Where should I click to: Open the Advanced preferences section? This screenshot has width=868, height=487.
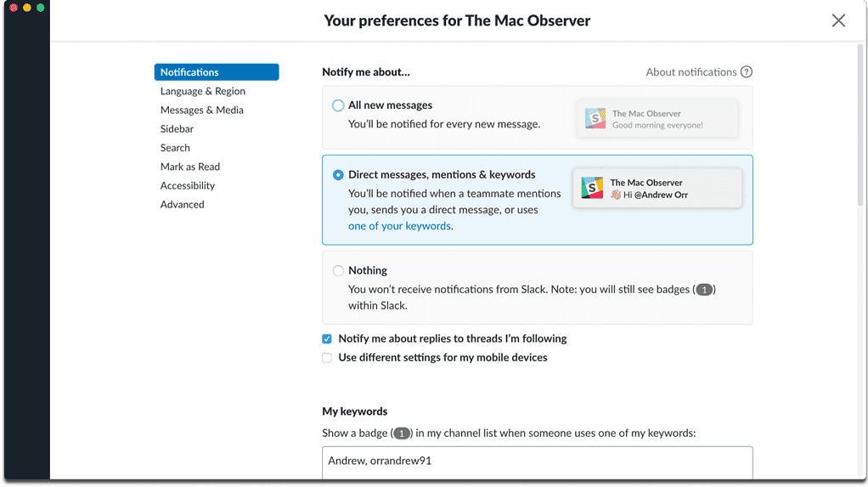click(183, 204)
